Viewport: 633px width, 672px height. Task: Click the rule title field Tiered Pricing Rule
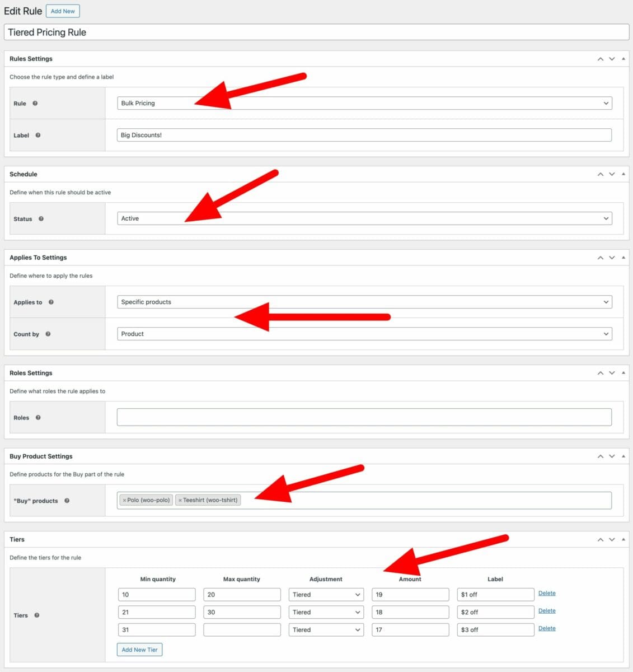point(316,32)
